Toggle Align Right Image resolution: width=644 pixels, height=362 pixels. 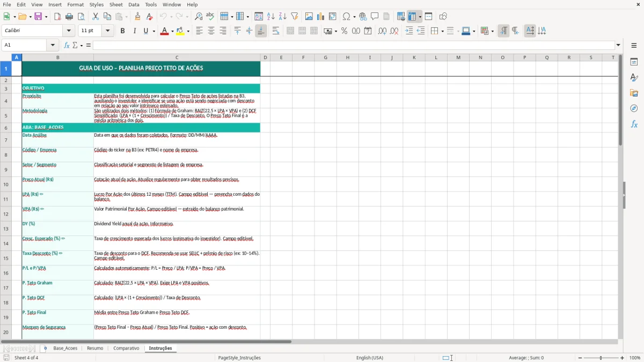(x=223, y=31)
